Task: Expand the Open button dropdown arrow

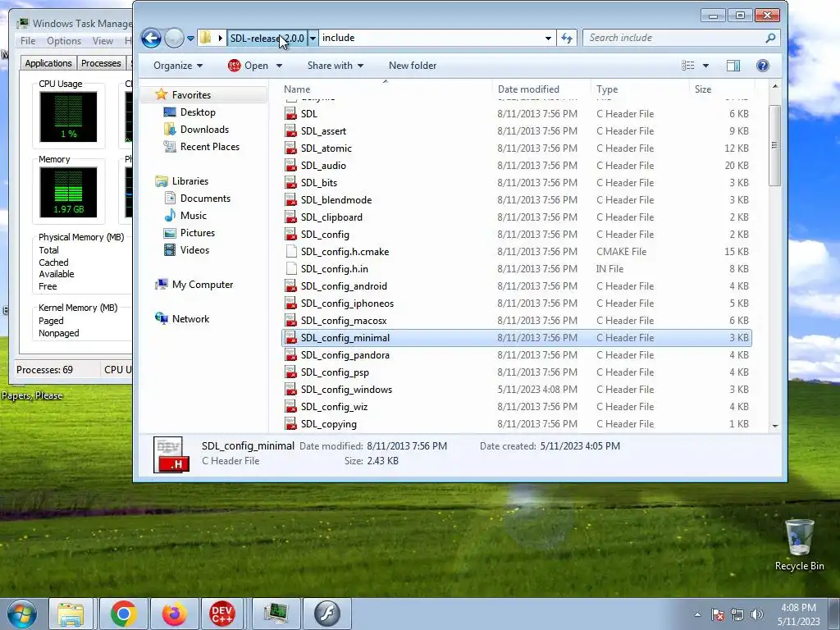Action: [279, 66]
